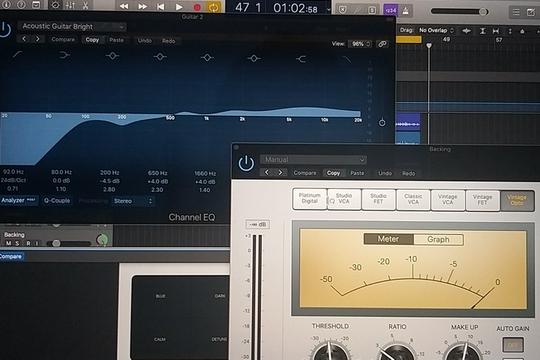Click the Ratio knob on Compressor

(397, 351)
